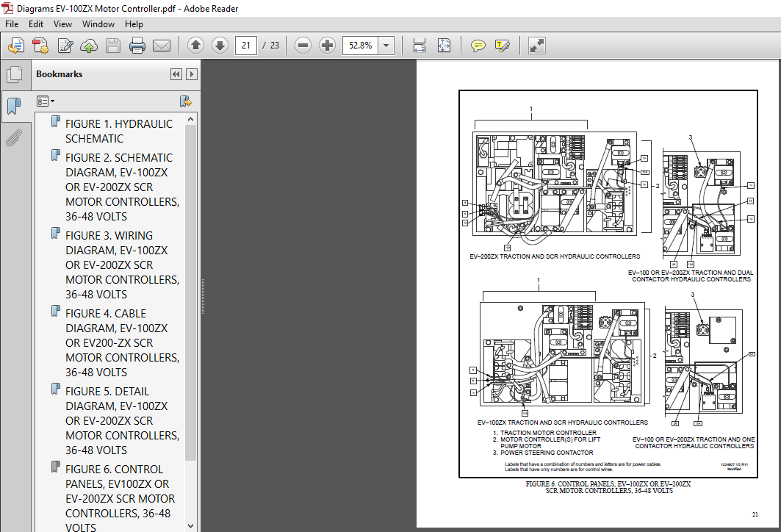Open the Page Thumbnails panel icon

(x=15, y=75)
